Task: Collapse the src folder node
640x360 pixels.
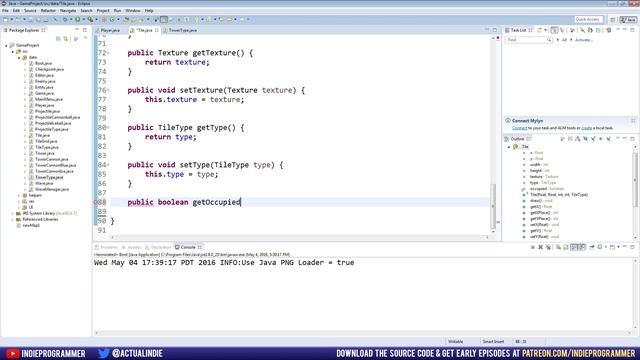Action: click(13, 51)
